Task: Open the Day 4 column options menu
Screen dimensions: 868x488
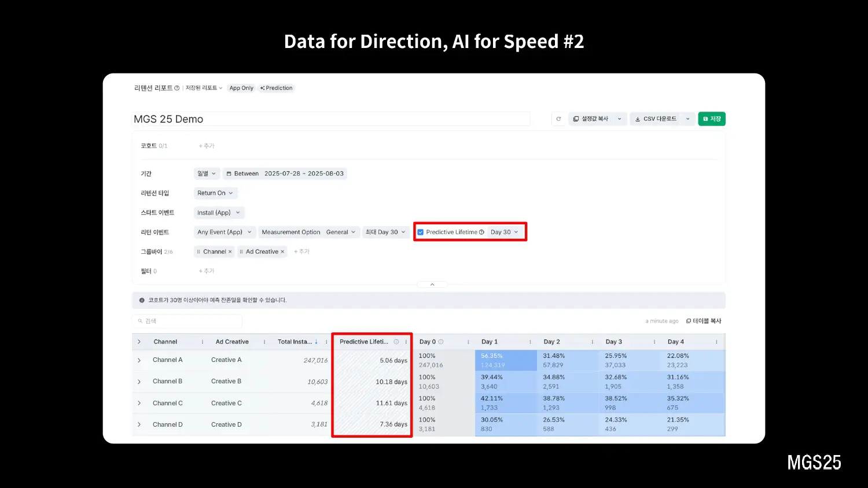Action: [716, 342]
